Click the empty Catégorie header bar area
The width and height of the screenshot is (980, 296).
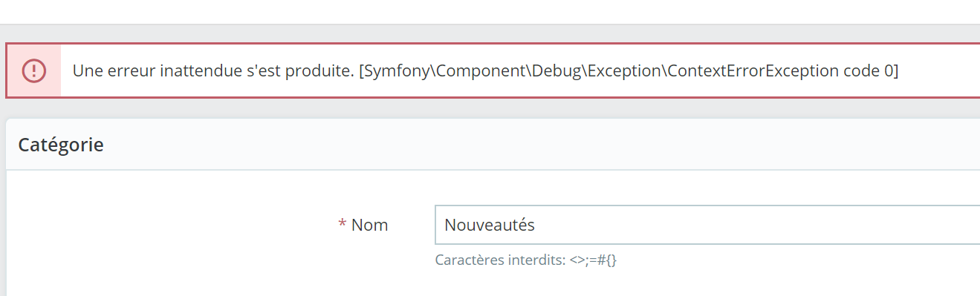pos(542,145)
